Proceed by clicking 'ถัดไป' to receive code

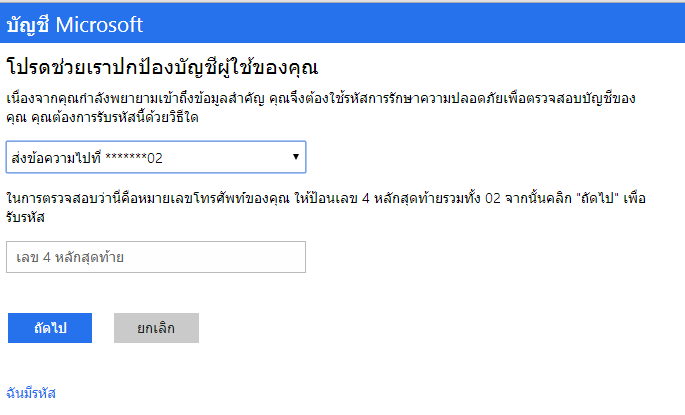[x=50, y=328]
